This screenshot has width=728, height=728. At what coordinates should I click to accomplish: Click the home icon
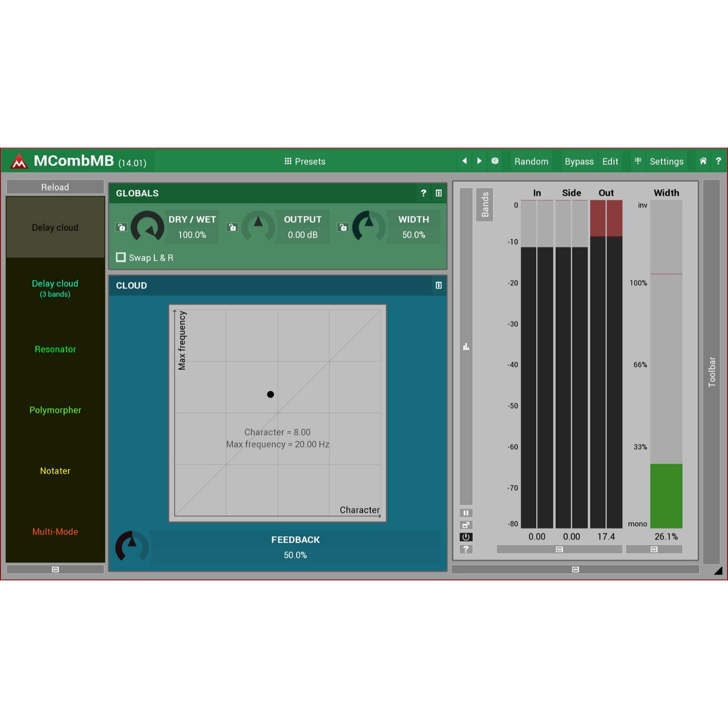[x=703, y=161]
